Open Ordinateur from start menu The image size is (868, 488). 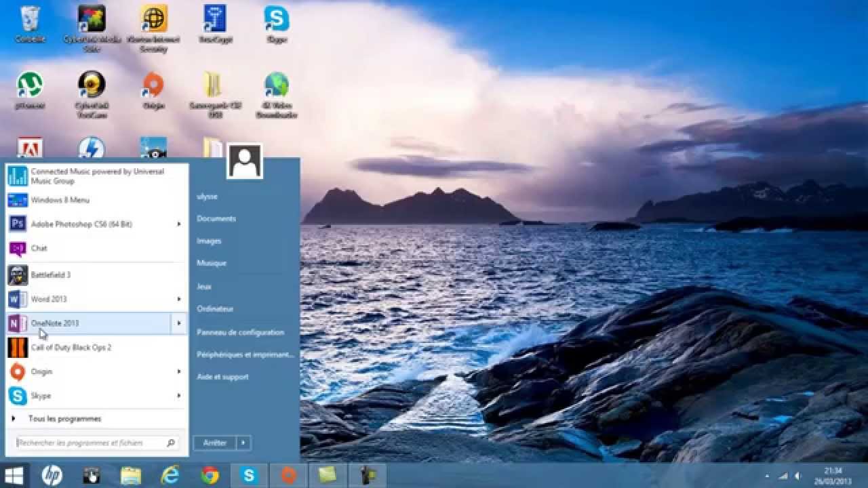(215, 308)
